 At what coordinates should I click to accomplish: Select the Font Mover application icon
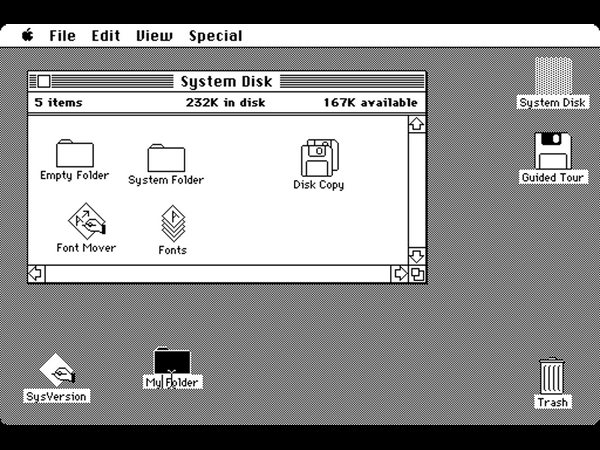coord(87,221)
